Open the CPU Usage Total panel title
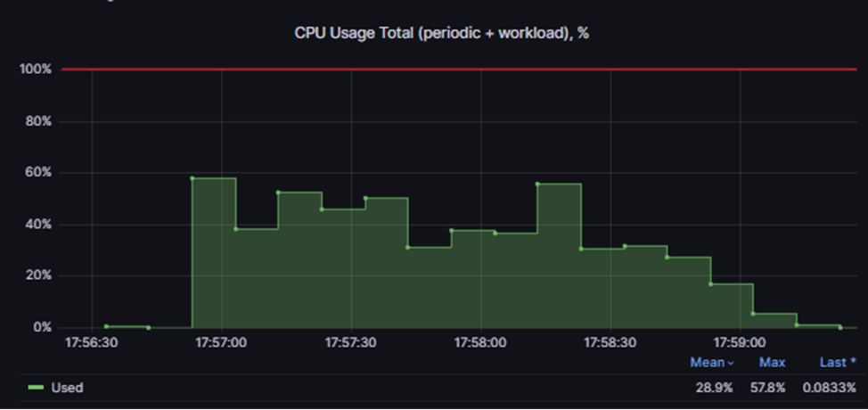This screenshot has width=868, height=410. (441, 33)
